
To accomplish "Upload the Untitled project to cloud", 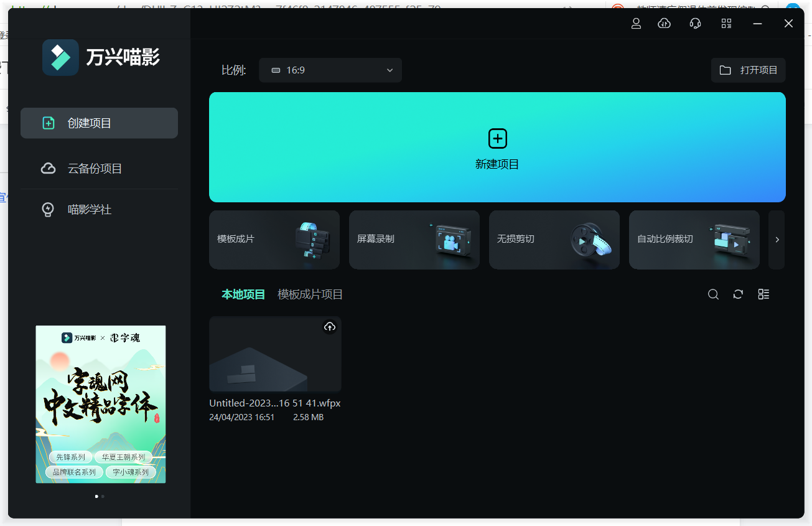I will pos(330,327).
